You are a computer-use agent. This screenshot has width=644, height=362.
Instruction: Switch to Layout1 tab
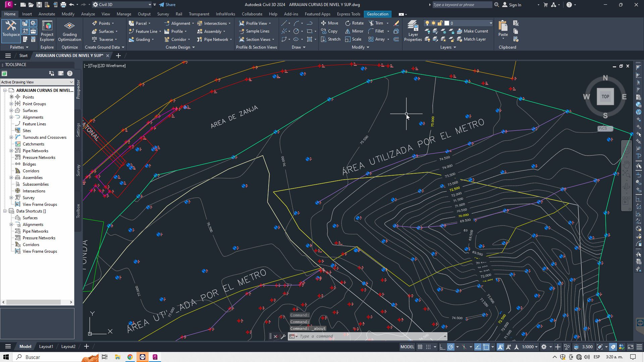[x=46, y=347]
